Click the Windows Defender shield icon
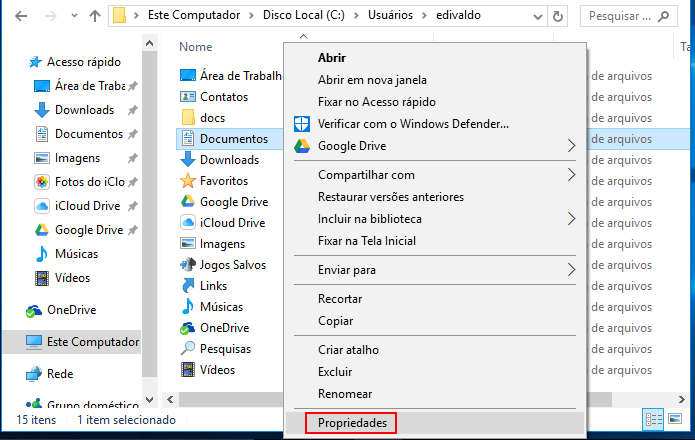This screenshot has height=440, width=695. tap(302, 124)
